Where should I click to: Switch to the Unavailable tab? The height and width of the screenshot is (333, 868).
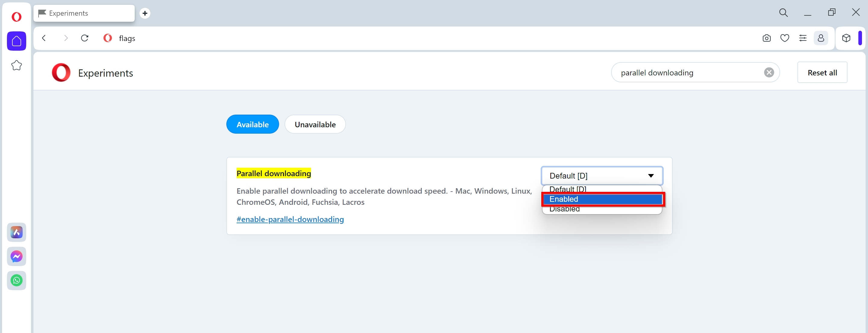click(x=315, y=124)
